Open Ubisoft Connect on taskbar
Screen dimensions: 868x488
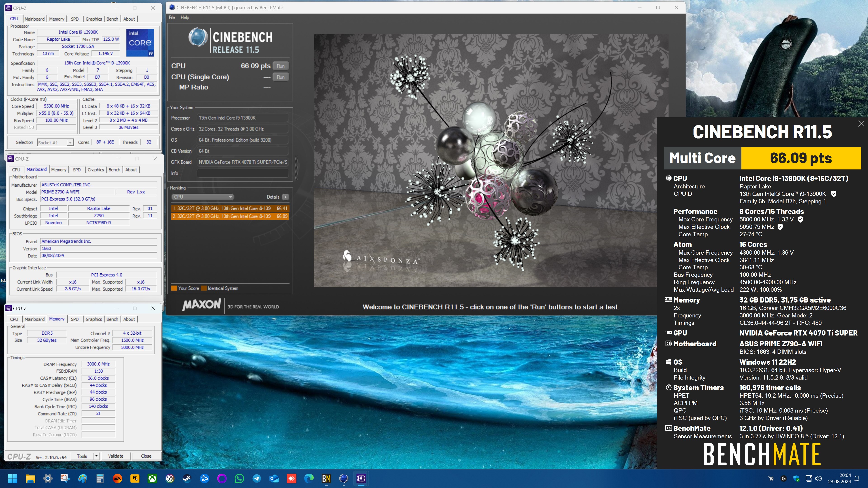170,479
